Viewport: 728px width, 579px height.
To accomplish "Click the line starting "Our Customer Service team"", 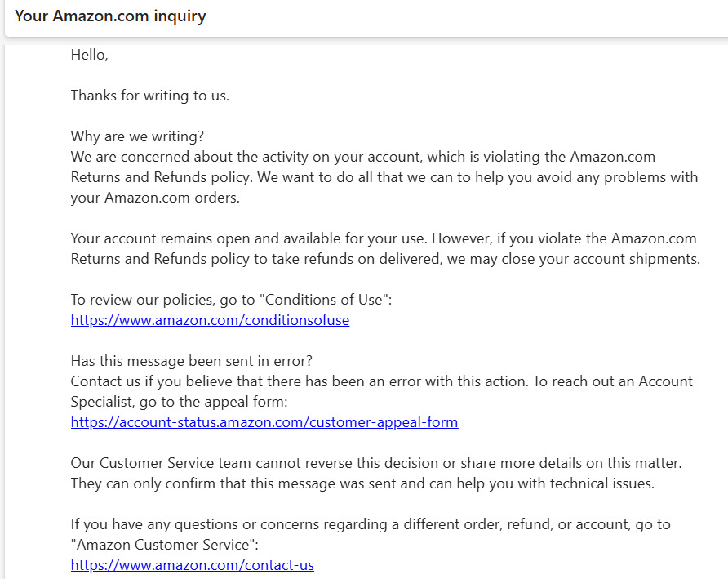I will 376,463.
